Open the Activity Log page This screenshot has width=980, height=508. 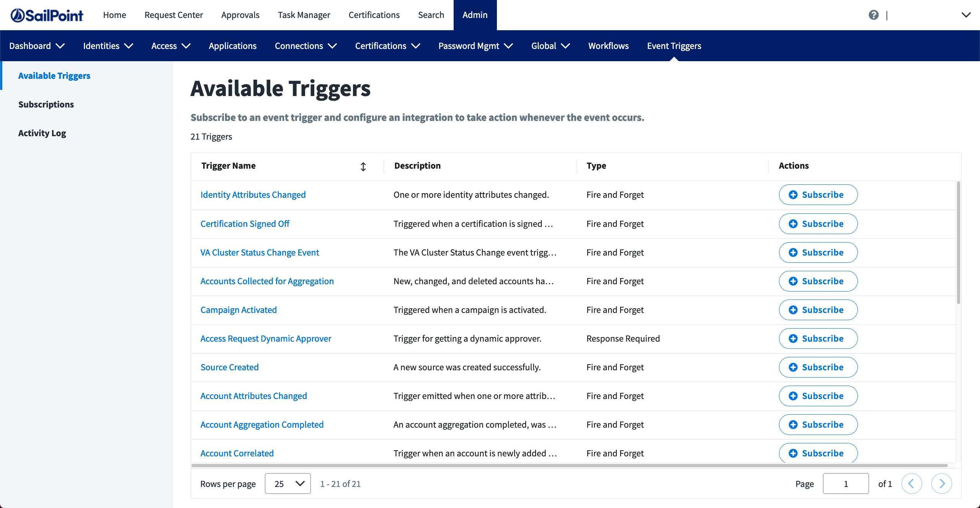[42, 133]
